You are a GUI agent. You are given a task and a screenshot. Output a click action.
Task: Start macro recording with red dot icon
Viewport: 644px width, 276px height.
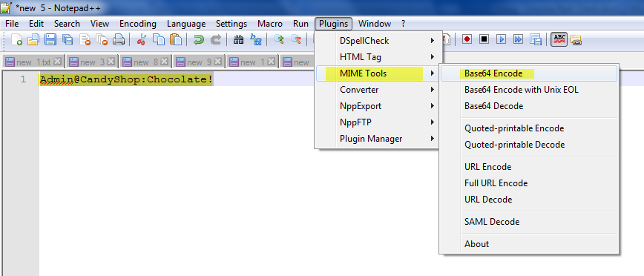467,39
